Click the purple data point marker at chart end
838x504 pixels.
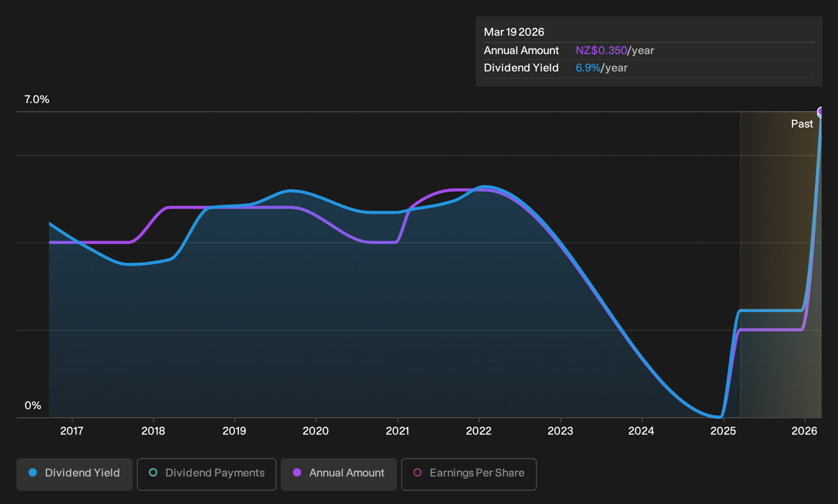pos(821,112)
